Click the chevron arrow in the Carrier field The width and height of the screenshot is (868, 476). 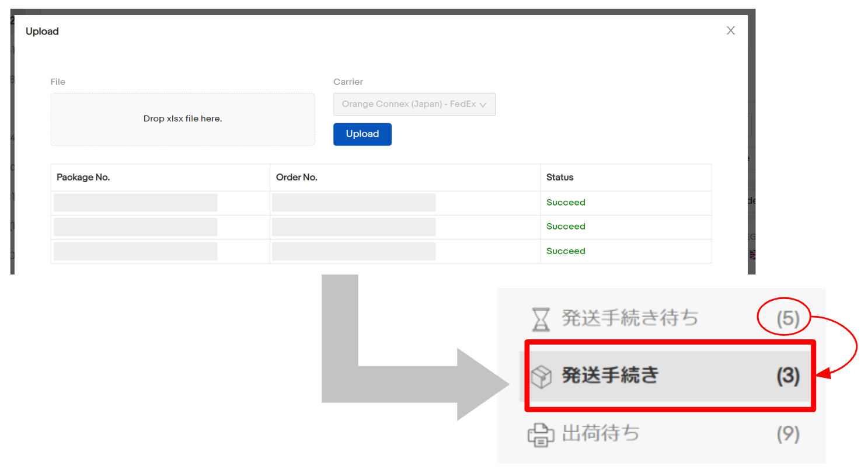[483, 105]
